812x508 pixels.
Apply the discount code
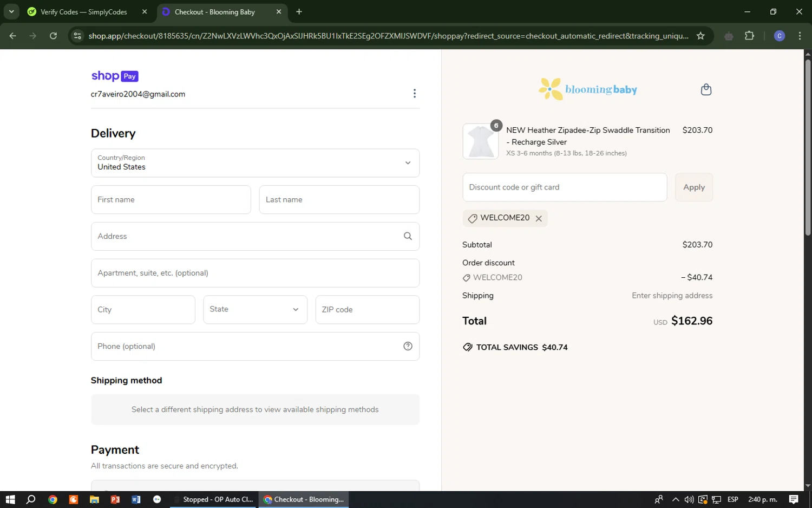(694, 187)
